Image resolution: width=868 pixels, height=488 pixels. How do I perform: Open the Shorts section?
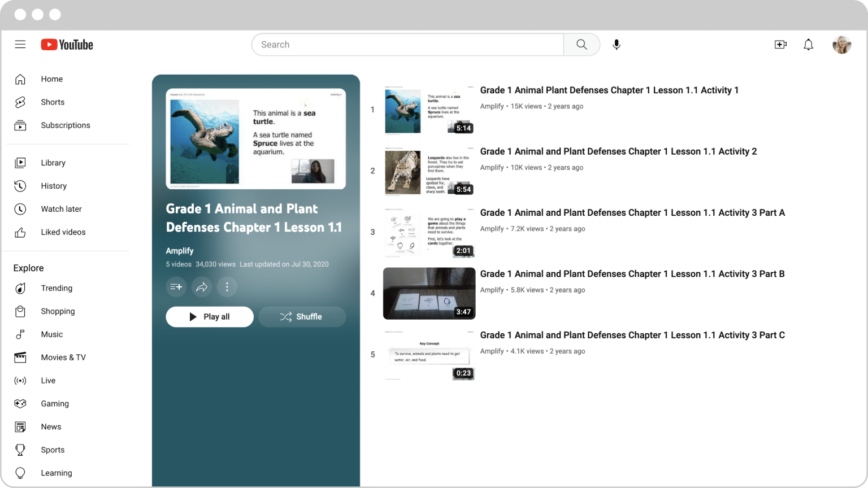tap(53, 102)
